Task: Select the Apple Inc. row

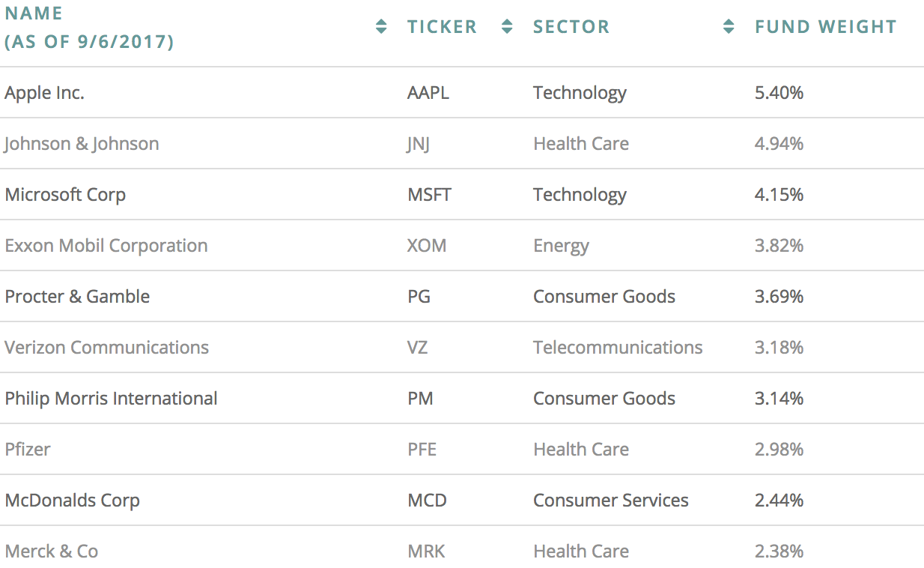Action: (x=462, y=93)
